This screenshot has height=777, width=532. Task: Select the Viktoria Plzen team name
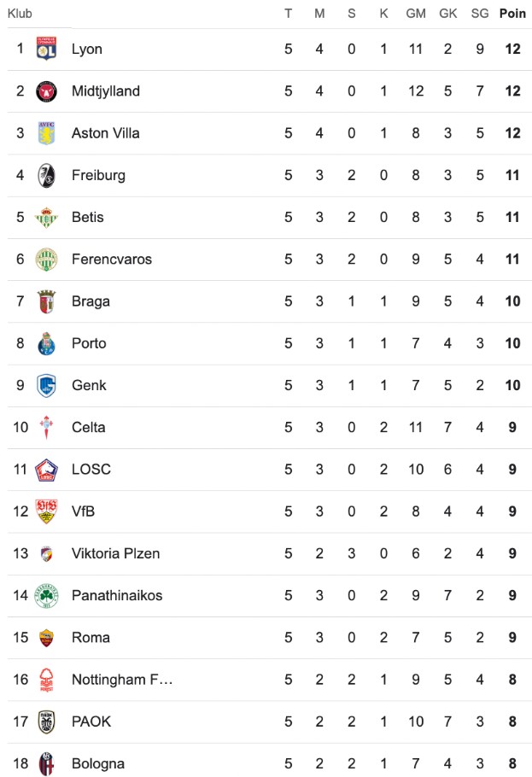[115, 553]
